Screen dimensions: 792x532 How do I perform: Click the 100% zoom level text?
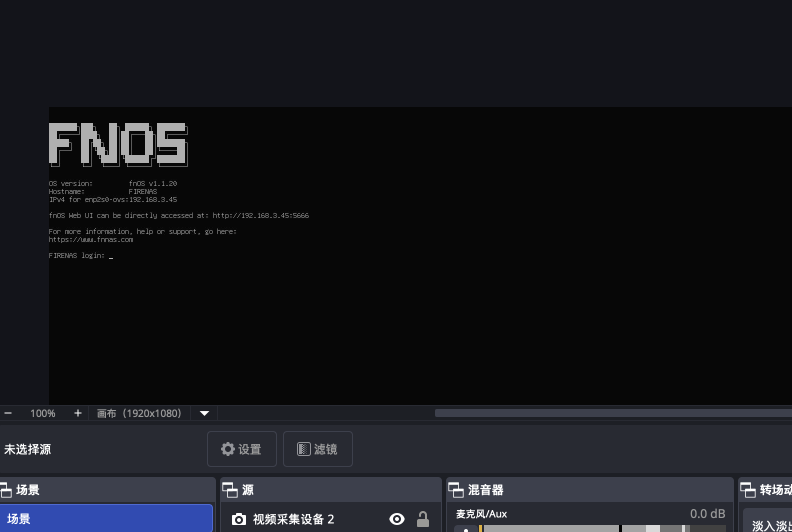point(42,413)
